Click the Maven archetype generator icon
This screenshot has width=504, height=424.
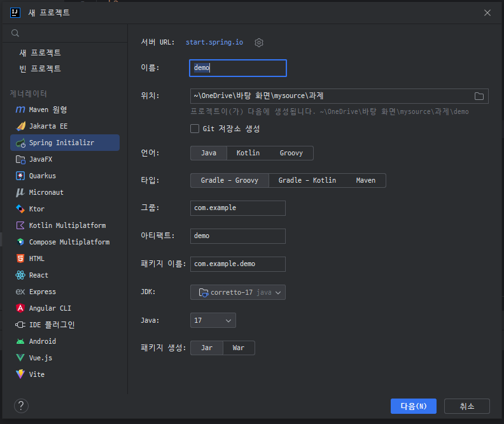(x=20, y=110)
